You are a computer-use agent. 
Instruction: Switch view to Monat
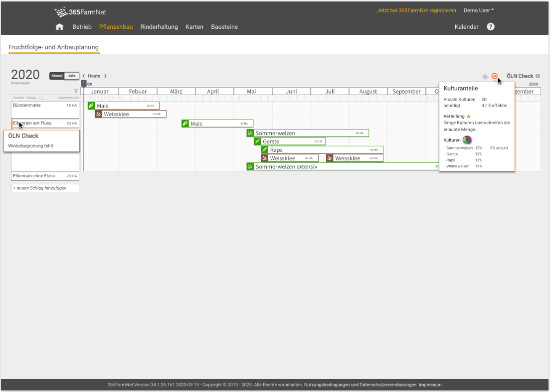tap(57, 76)
